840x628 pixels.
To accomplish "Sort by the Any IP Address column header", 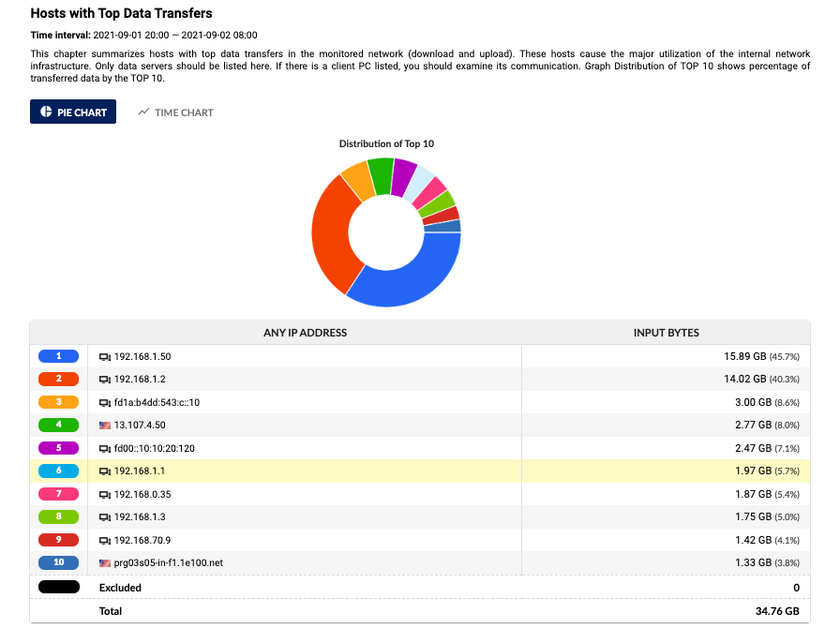I will [305, 333].
